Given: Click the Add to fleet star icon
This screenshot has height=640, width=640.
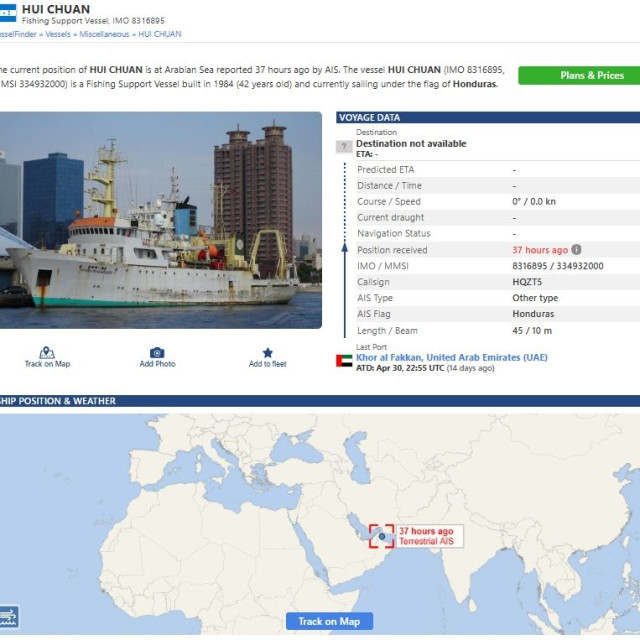Looking at the screenshot, I should [x=268, y=353].
